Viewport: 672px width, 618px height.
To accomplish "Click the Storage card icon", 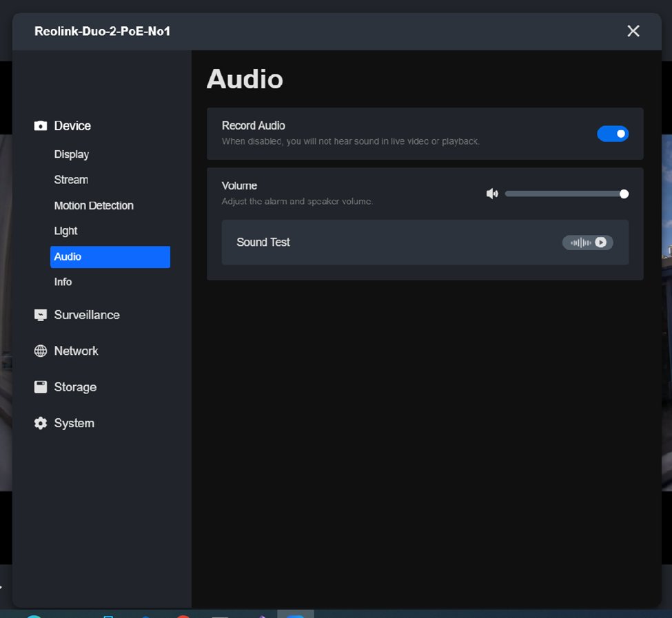I will point(40,387).
